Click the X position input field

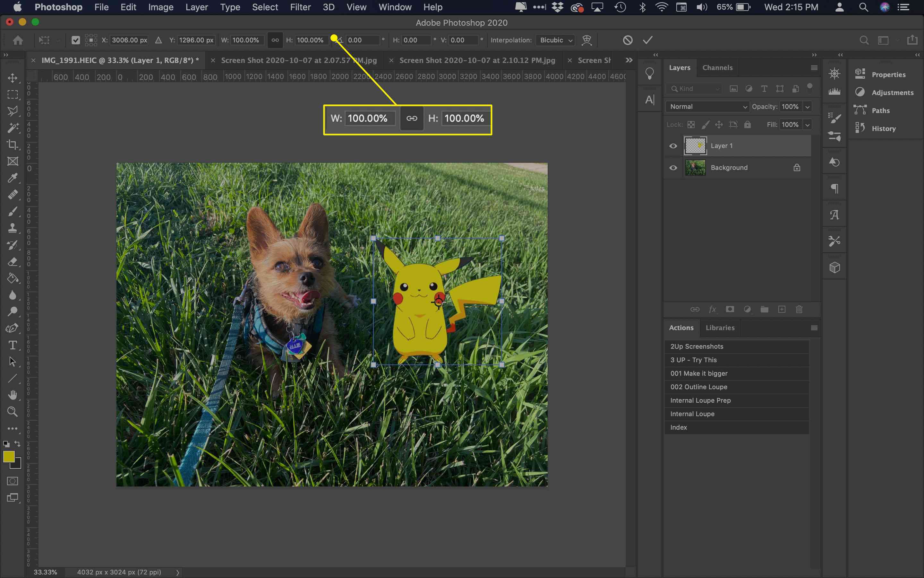pyautogui.click(x=129, y=40)
